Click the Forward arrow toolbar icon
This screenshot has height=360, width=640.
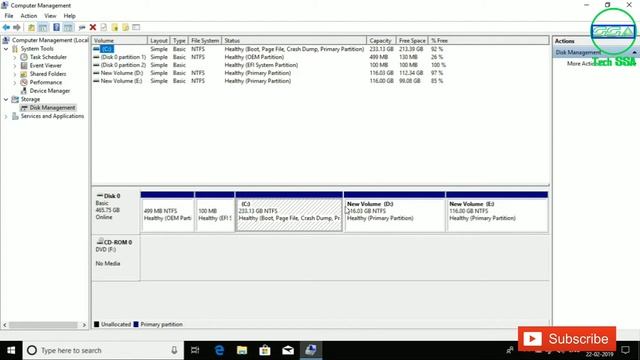tap(17, 27)
